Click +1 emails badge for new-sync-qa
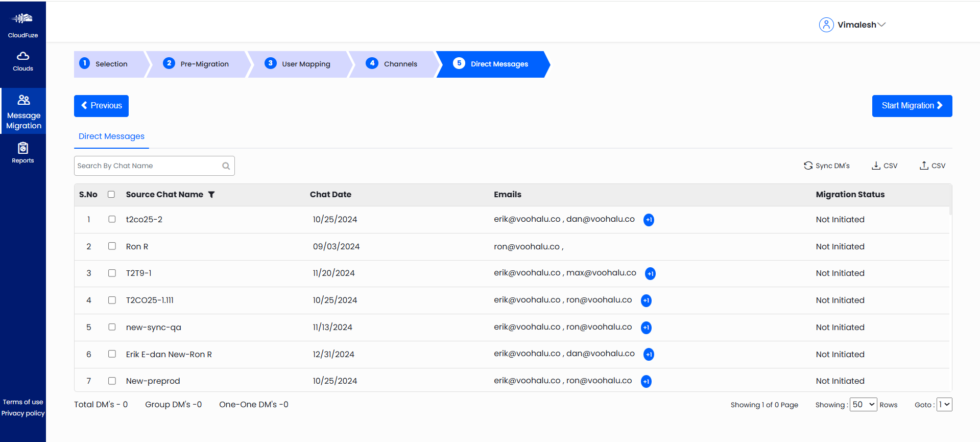Viewport: 980px width, 442px height. (x=646, y=328)
